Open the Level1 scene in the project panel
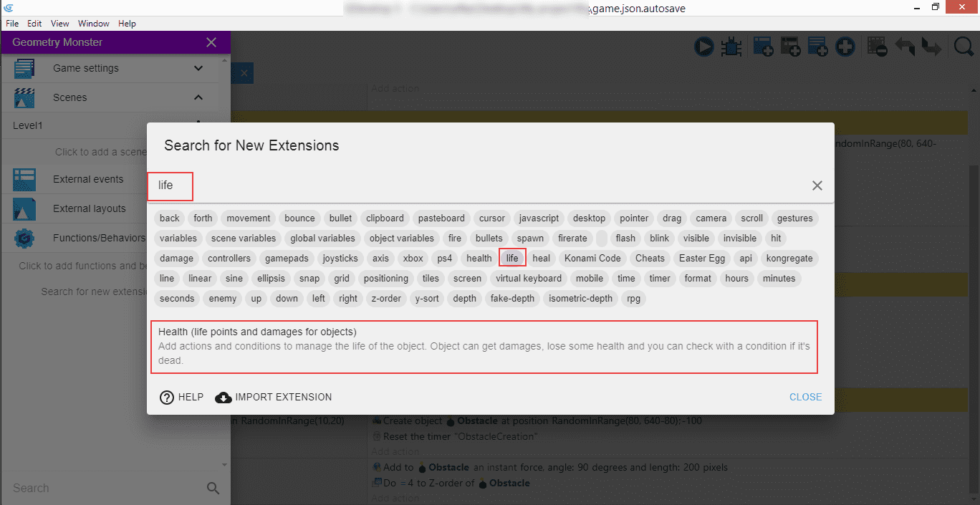This screenshot has height=505, width=980. point(29,125)
